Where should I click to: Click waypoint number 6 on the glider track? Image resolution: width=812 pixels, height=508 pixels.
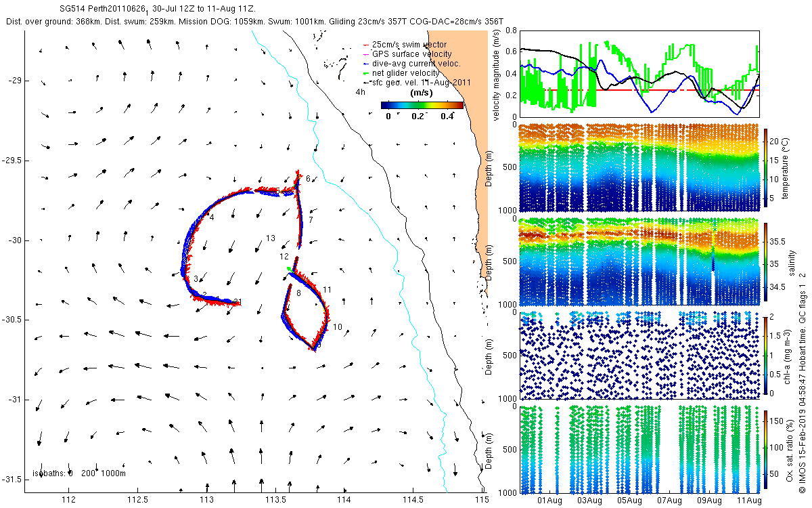click(x=308, y=179)
